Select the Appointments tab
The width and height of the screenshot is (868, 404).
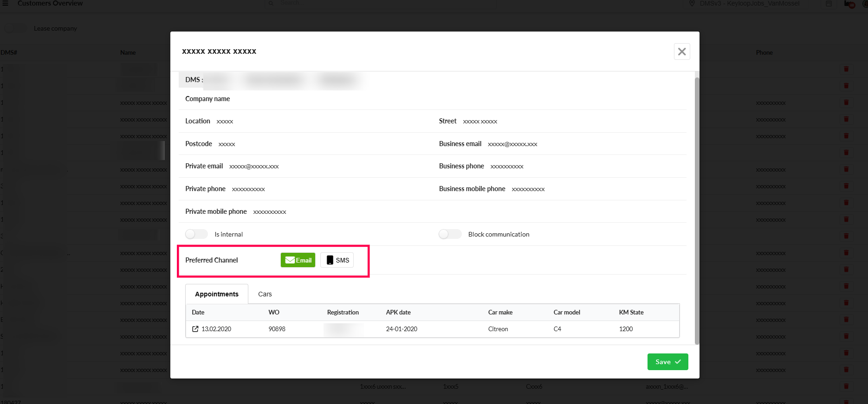(216, 294)
